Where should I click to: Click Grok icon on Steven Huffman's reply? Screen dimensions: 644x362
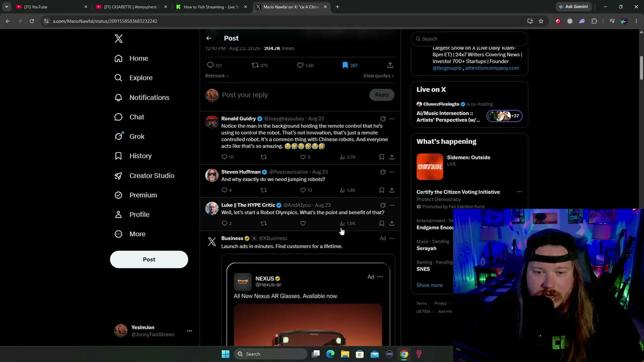(x=383, y=172)
